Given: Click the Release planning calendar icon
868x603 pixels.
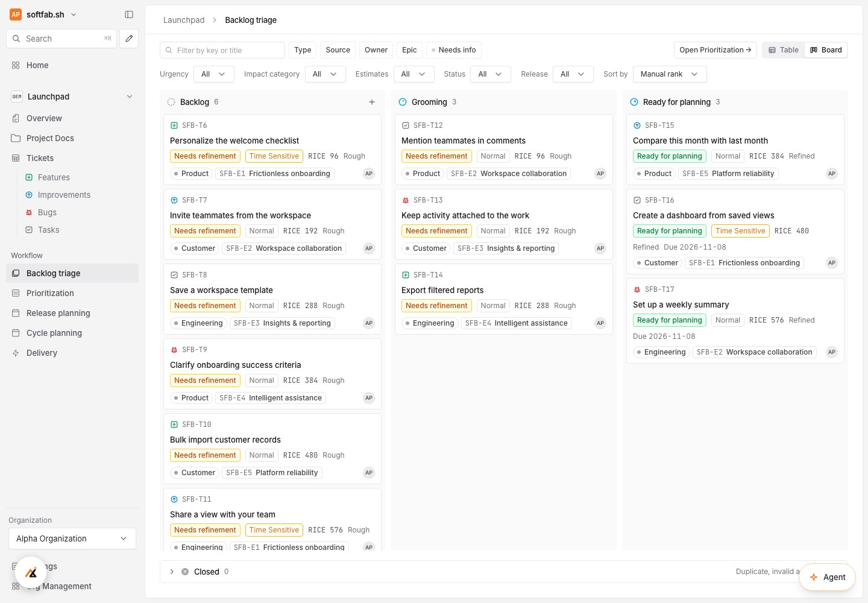Looking at the screenshot, I should 16,313.
